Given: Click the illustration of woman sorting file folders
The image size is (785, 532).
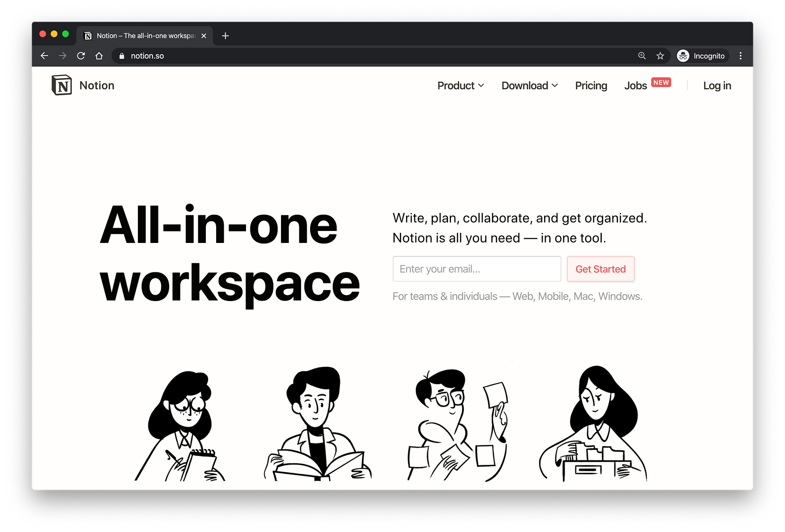Looking at the screenshot, I should [593, 424].
